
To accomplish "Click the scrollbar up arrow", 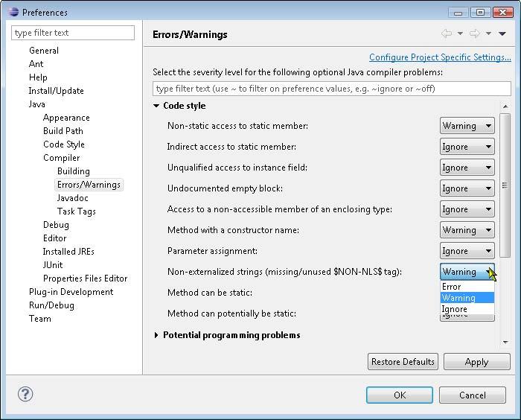I will [x=505, y=106].
